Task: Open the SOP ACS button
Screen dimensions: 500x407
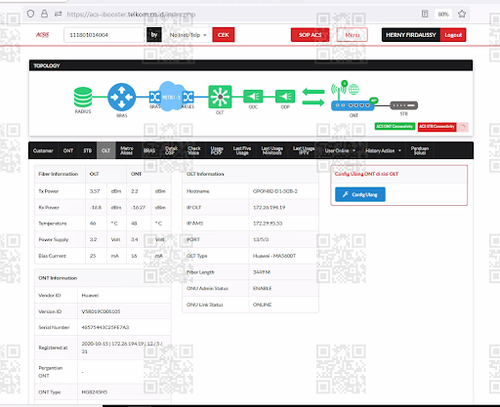Action: click(310, 35)
